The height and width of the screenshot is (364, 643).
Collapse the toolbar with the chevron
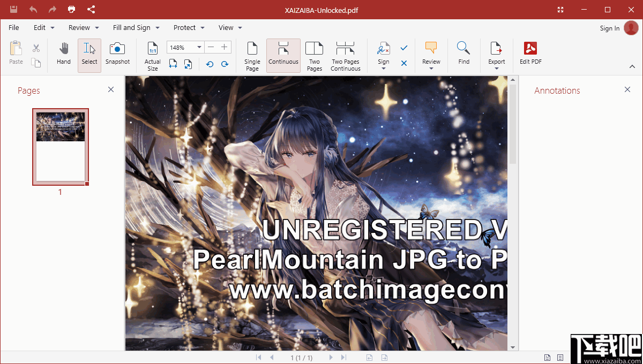point(632,66)
